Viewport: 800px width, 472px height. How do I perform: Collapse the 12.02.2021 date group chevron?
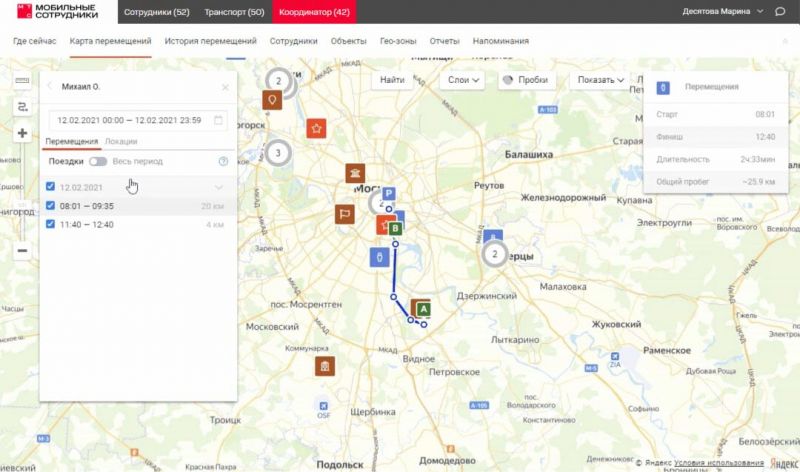pyautogui.click(x=219, y=187)
